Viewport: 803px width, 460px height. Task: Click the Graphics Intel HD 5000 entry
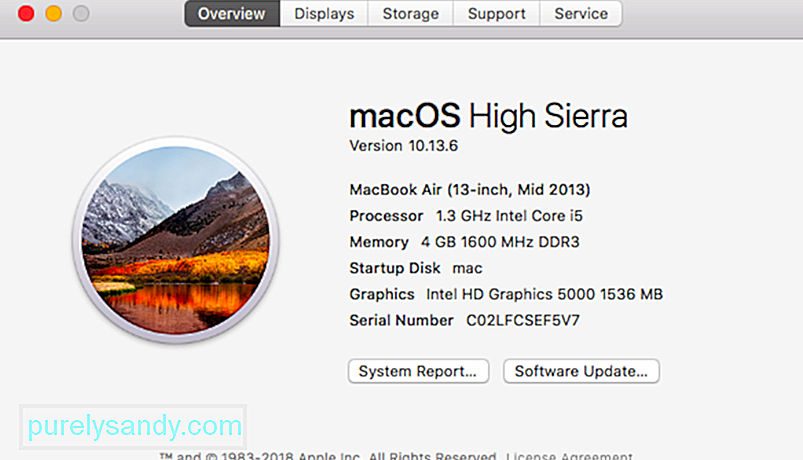(506, 295)
